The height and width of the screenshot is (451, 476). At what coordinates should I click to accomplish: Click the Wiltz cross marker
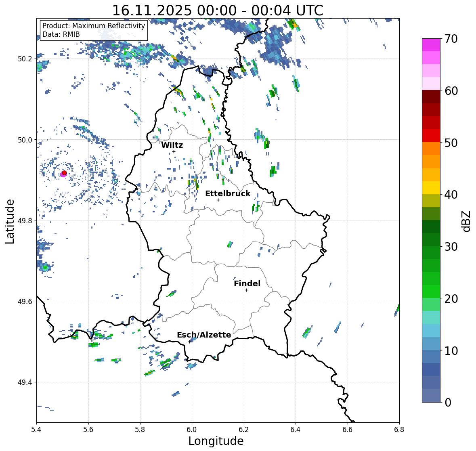[x=174, y=151]
